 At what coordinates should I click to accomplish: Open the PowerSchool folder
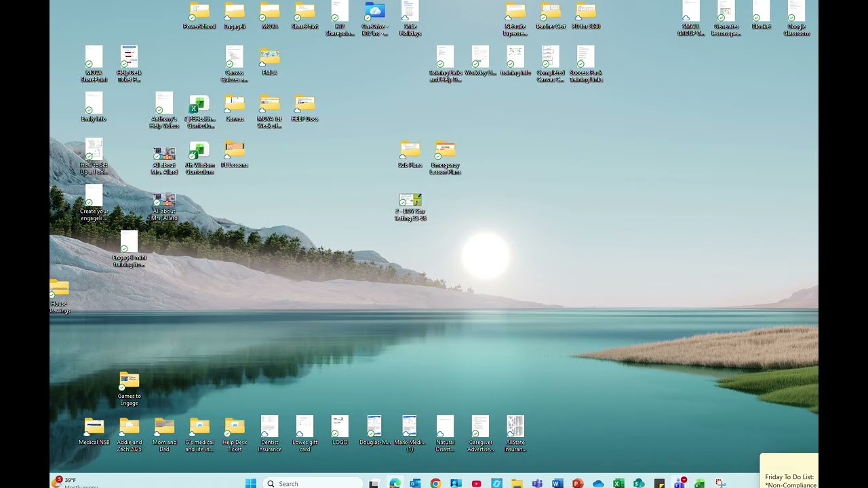[199, 16]
